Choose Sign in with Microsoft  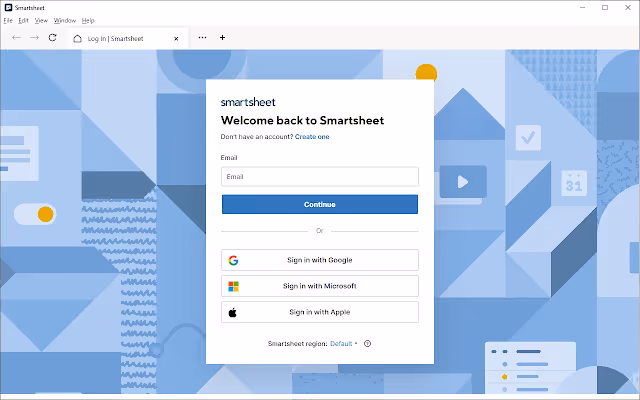click(x=320, y=286)
